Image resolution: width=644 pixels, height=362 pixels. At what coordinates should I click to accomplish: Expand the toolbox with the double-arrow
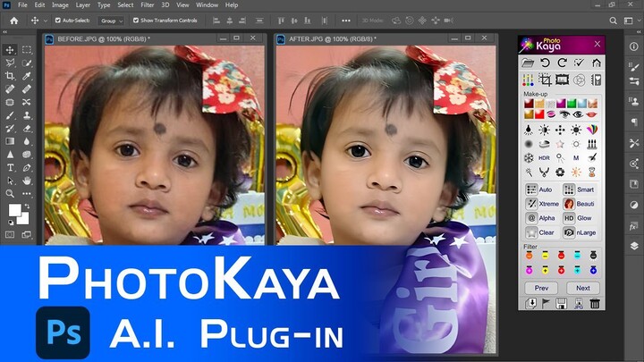5,32
